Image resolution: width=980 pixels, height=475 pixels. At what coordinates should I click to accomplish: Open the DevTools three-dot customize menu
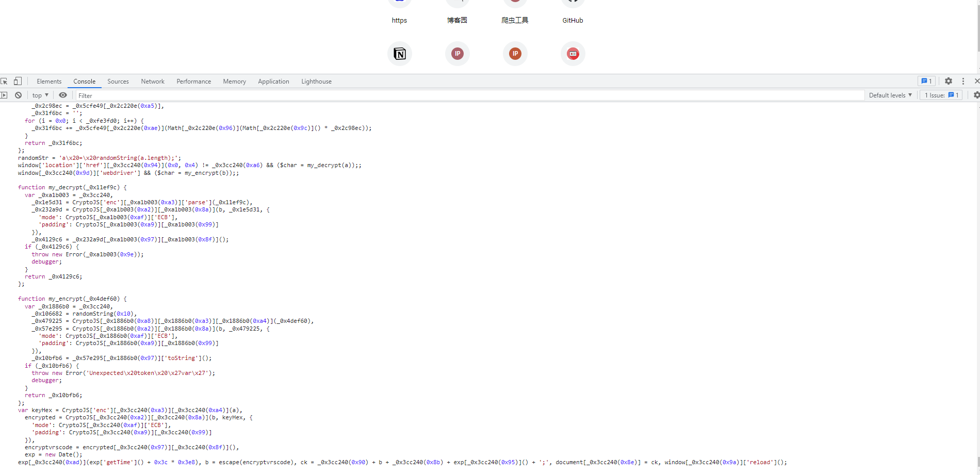(963, 81)
